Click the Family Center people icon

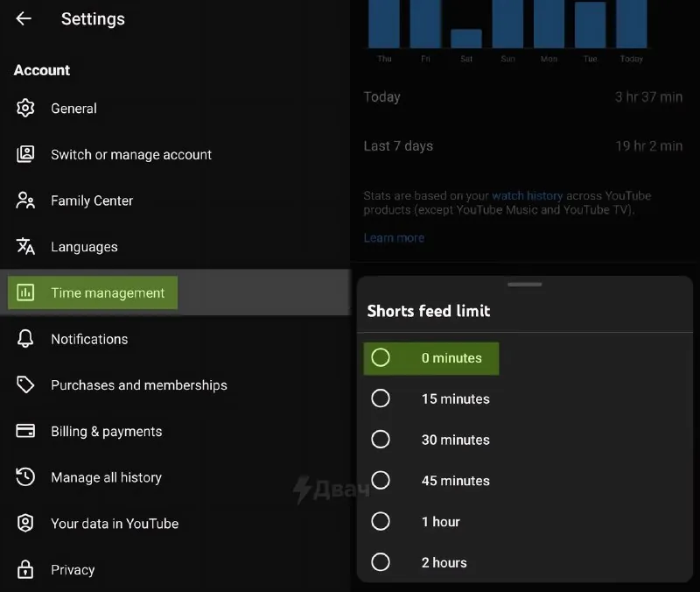(x=25, y=201)
